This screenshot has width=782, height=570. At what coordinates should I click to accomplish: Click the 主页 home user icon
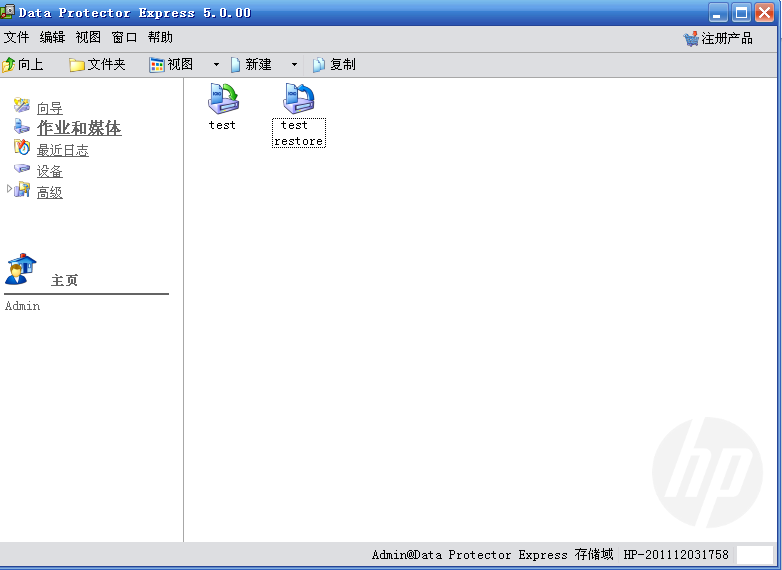tap(20, 269)
